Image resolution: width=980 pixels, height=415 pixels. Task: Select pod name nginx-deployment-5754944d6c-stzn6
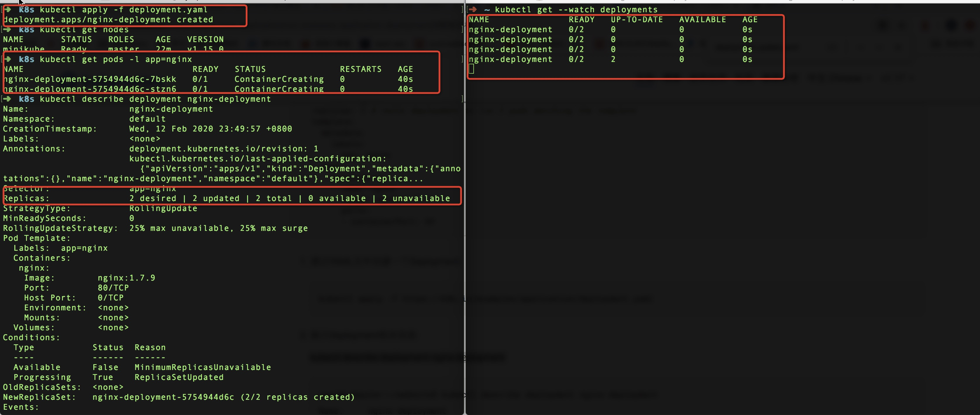[90, 89]
